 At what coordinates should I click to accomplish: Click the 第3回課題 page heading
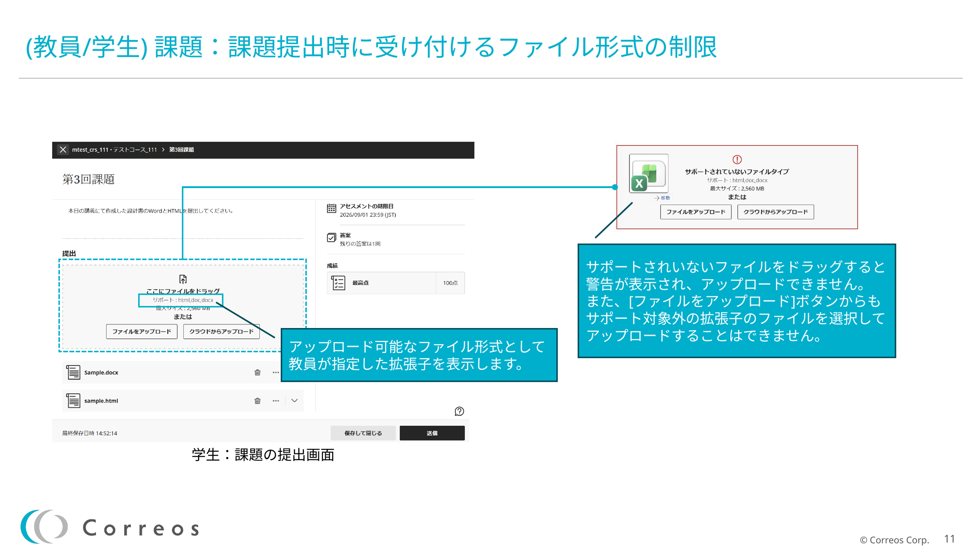click(x=89, y=179)
